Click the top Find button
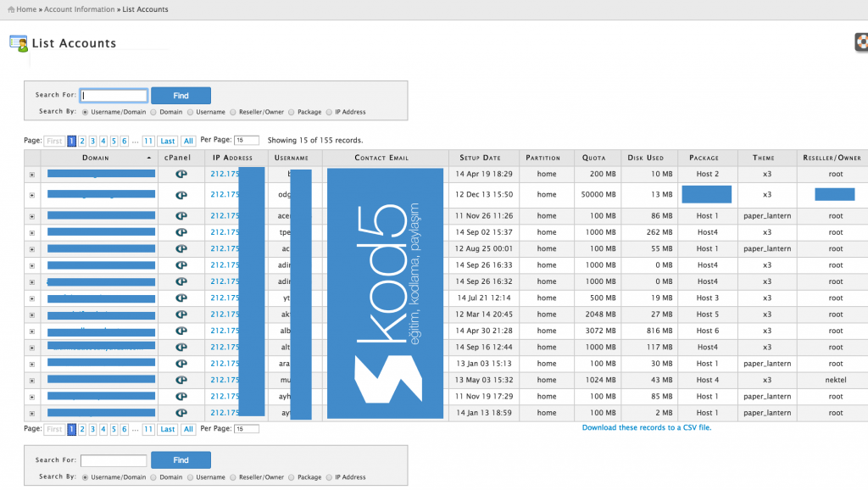868x490 pixels. [181, 96]
